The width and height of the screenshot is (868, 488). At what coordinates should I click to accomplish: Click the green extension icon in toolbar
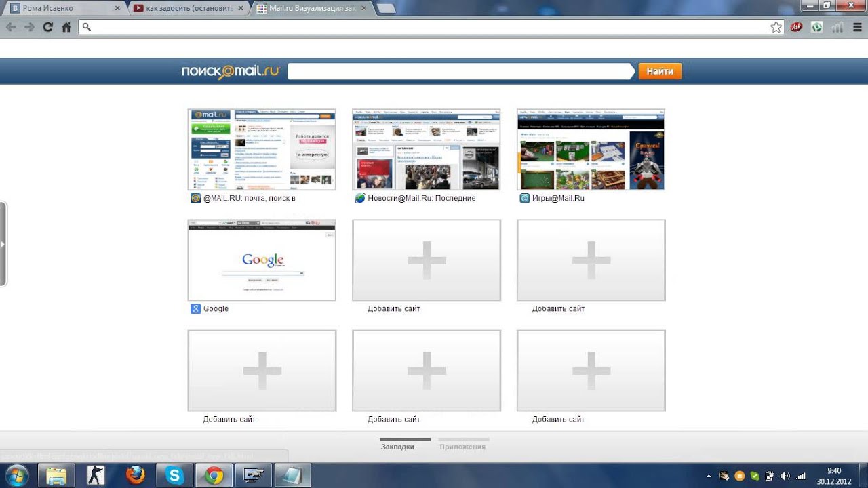(x=817, y=27)
